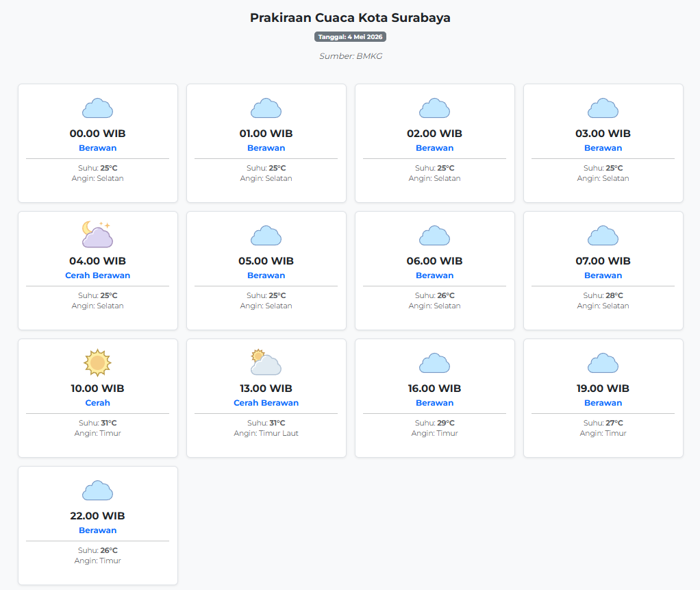Viewport: 700px width, 590px height.
Task: Click the cloud icon for 22.00 WIB
Action: (97, 491)
